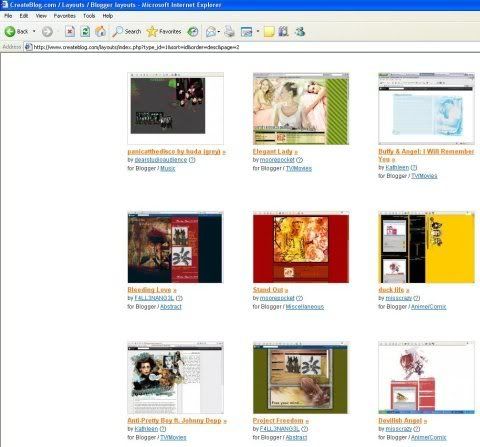Viewport: 480px width, 447px height.
Task: Click the address bar URL field
Action: tap(253, 47)
